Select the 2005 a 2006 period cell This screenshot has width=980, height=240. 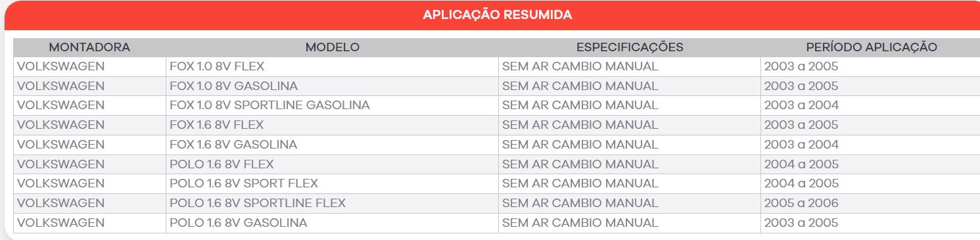pos(870,203)
